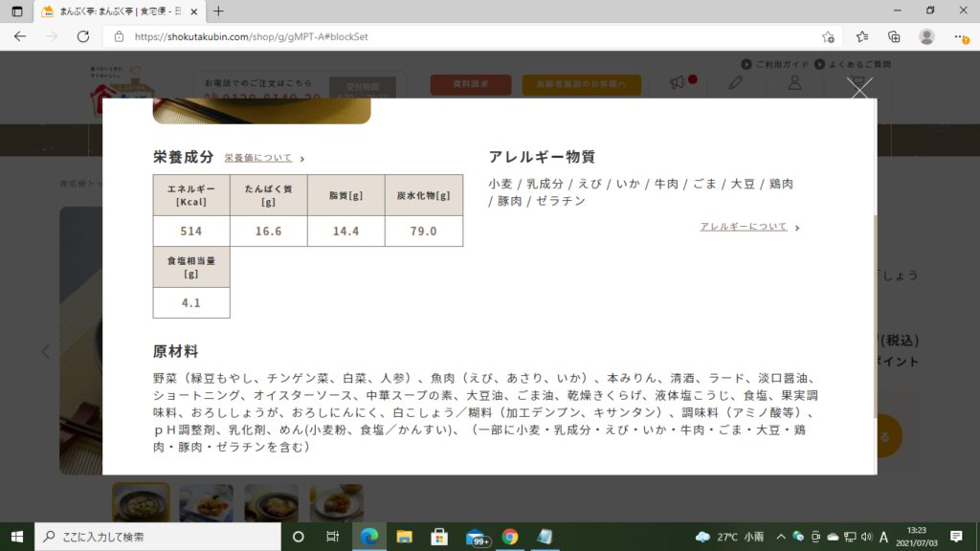Open File Explorer in taskbar
The height and width of the screenshot is (551, 980).
405,537
